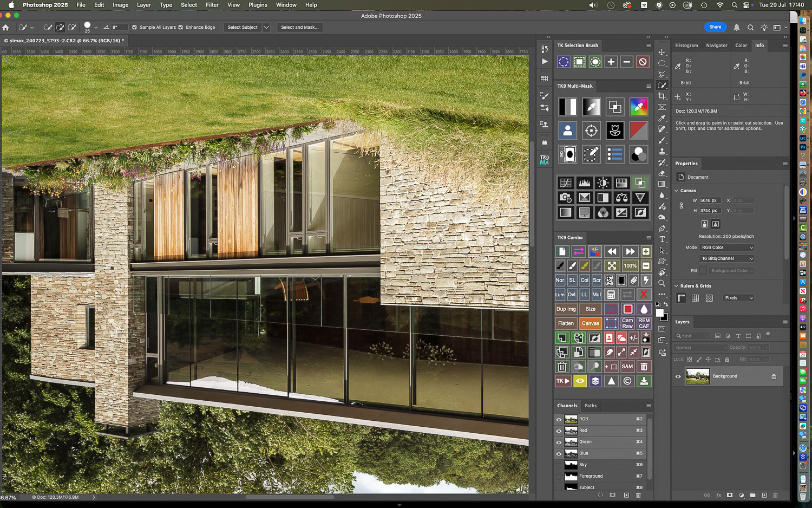Select the Clone Stamp tool
This screenshot has width=812, height=508.
point(662,151)
